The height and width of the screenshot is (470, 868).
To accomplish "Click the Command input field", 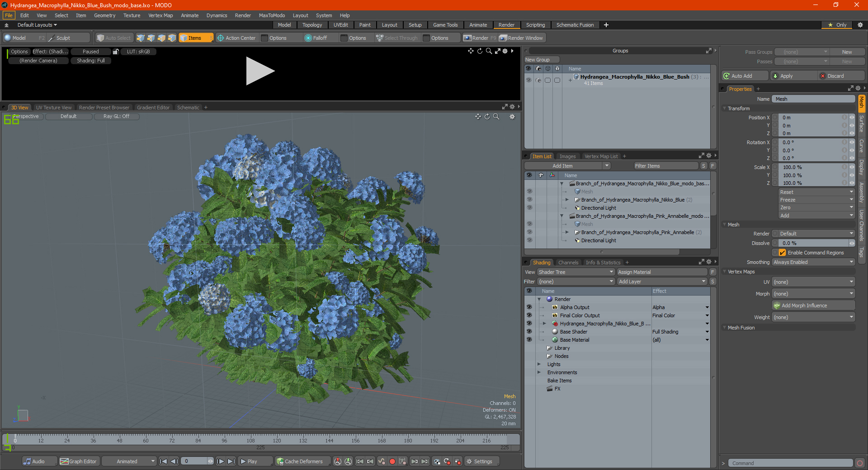I will [x=790, y=463].
